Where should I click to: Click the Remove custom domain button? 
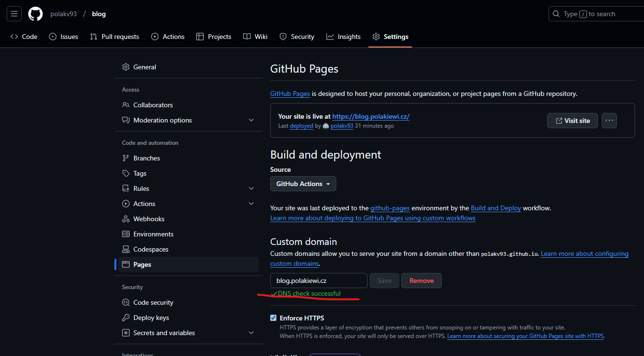(421, 281)
